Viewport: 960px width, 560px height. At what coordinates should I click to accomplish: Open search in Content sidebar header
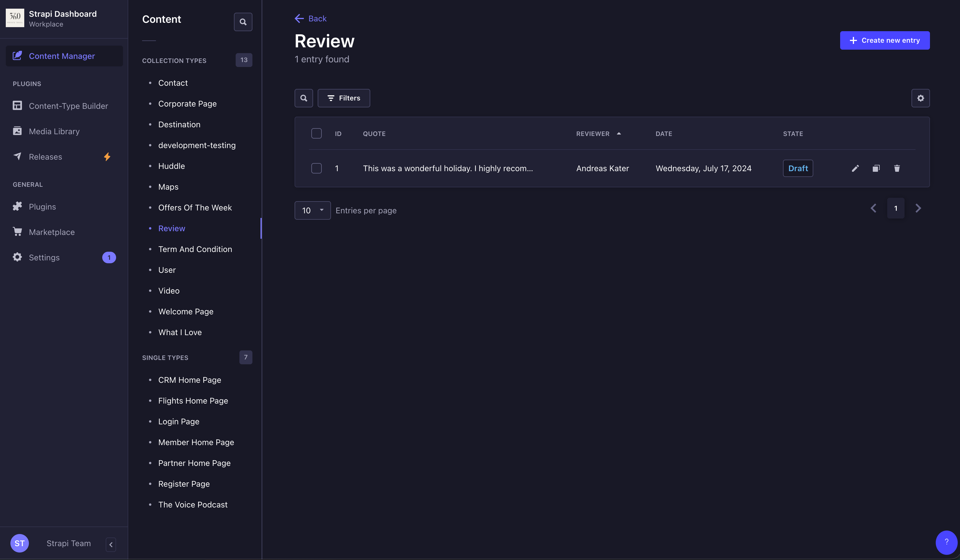tap(243, 22)
